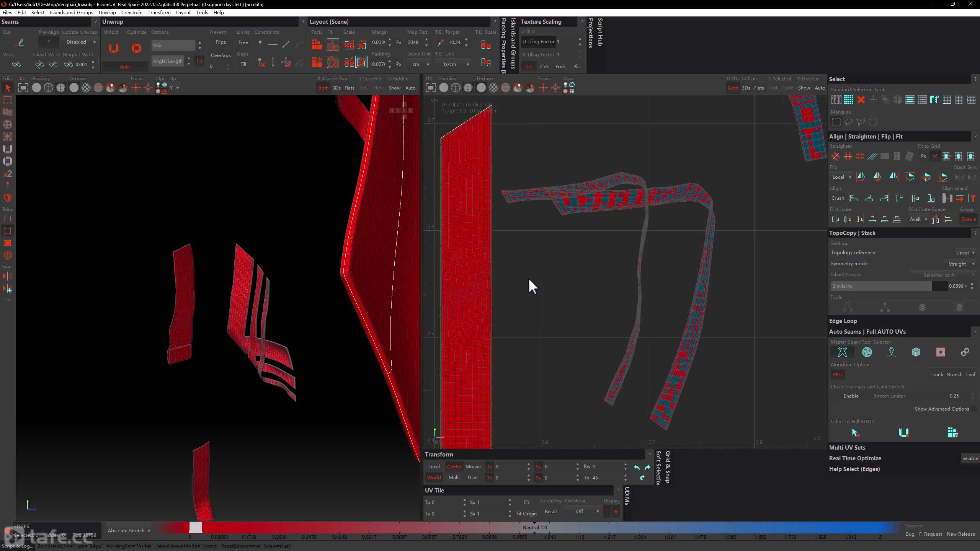Open the Transform menu
This screenshot has height=551, width=980.
159,13
